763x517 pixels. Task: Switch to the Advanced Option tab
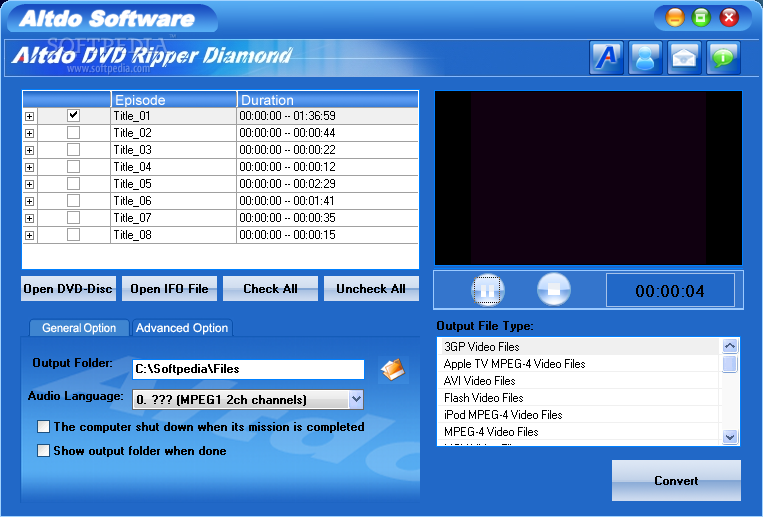pos(182,328)
